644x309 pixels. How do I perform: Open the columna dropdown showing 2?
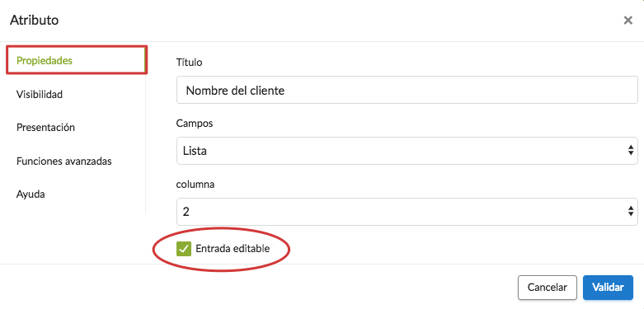point(407,211)
